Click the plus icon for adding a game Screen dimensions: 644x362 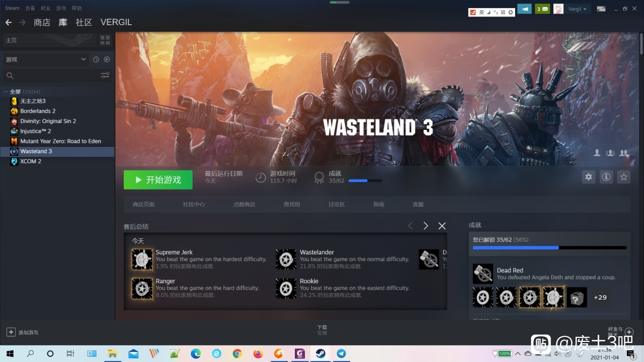click(11, 332)
